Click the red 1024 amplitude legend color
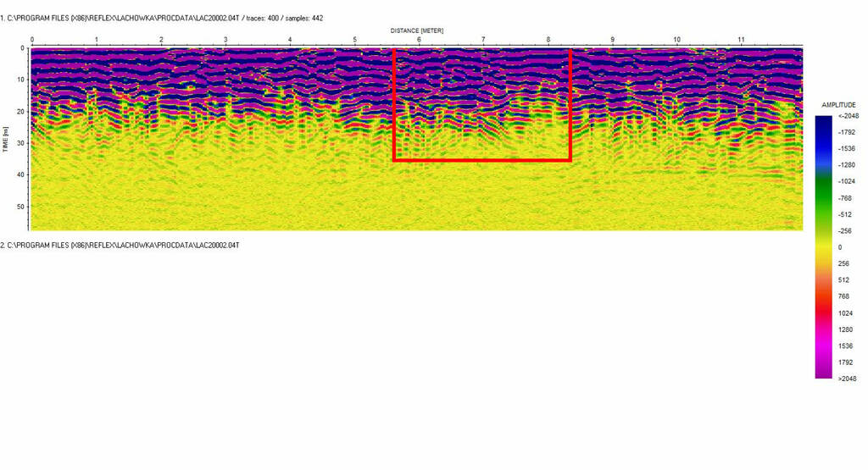This screenshot has width=868, height=470. coord(823,312)
